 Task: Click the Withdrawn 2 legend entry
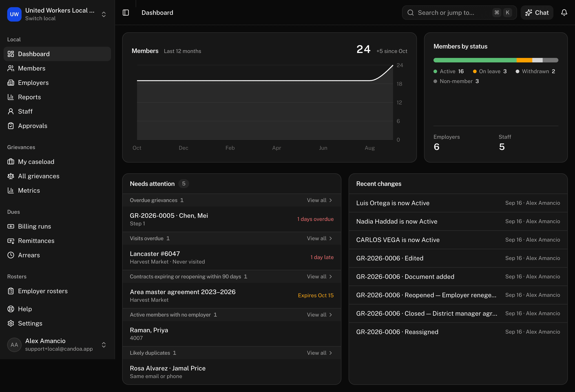pos(535,71)
